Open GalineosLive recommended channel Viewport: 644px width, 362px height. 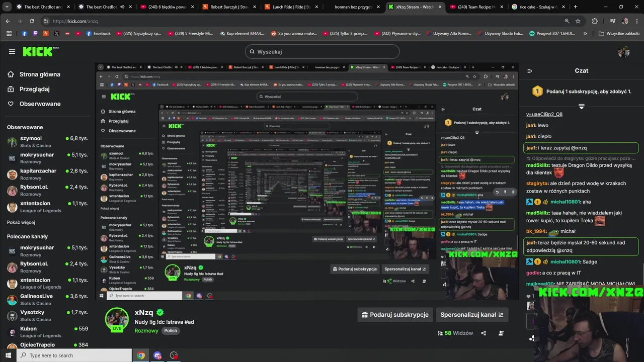coord(47,300)
